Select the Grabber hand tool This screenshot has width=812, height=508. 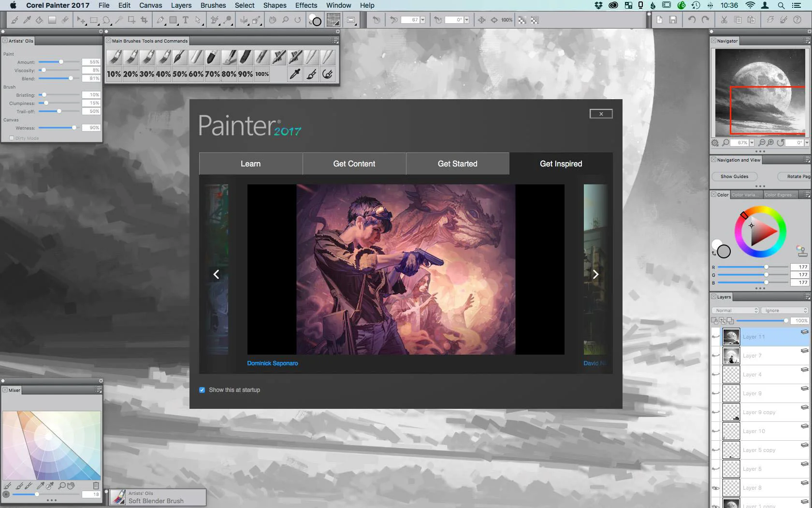[x=273, y=20]
